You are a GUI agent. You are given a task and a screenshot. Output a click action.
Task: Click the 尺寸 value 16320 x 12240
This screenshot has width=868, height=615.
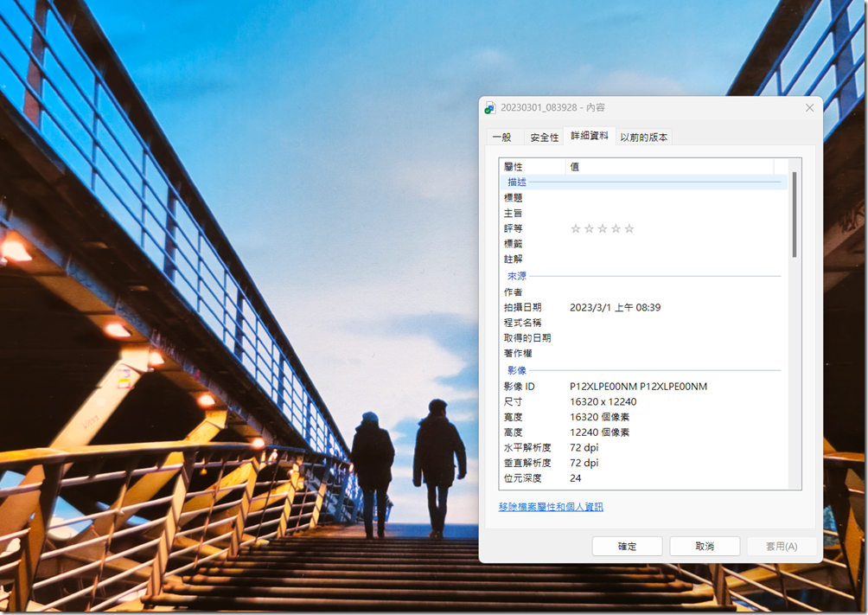(603, 401)
